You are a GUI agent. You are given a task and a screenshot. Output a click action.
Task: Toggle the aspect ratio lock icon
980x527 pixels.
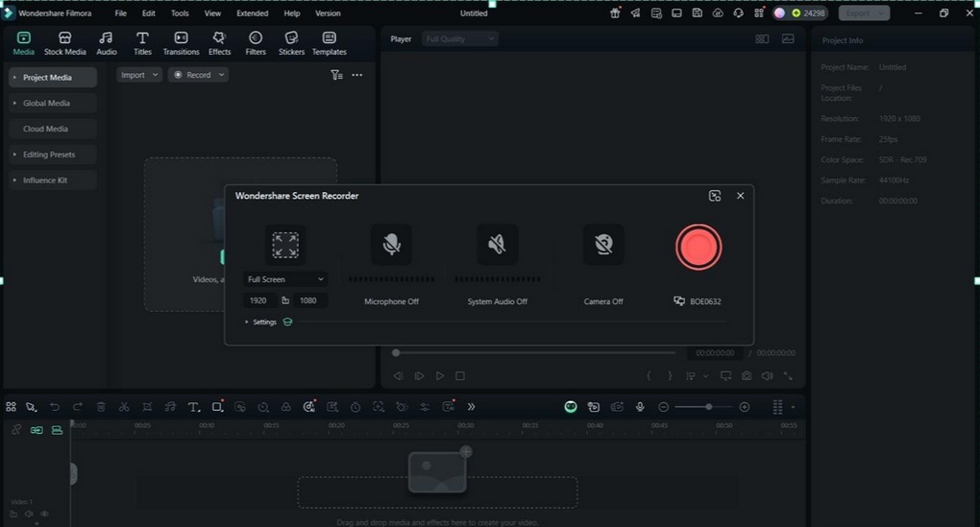click(285, 300)
